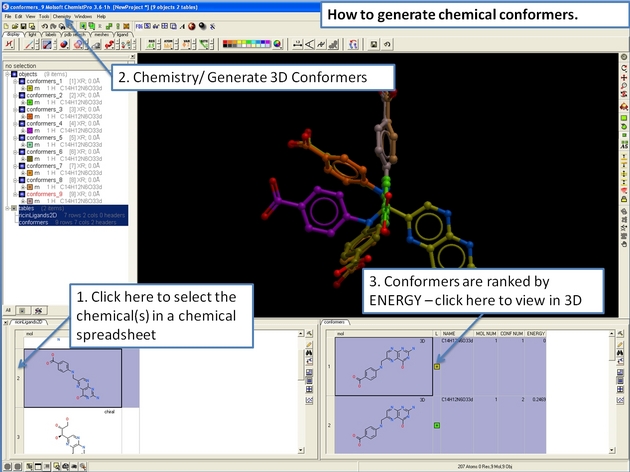Open the Chemistry menu
This screenshot has height=472, width=630.
click(x=61, y=16)
